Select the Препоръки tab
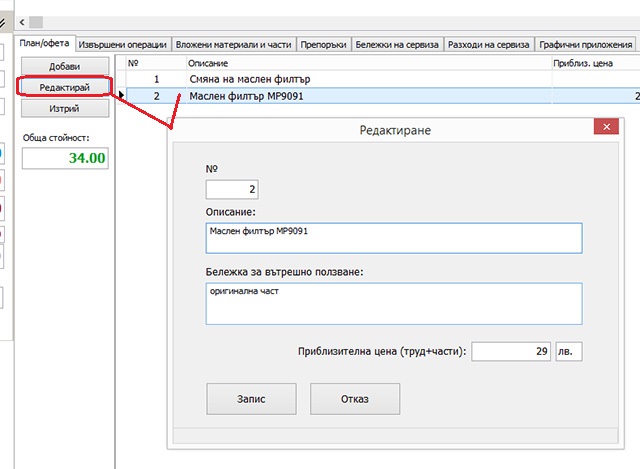Image resolution: width=640 pixels, height=469 pixels. 325,45
